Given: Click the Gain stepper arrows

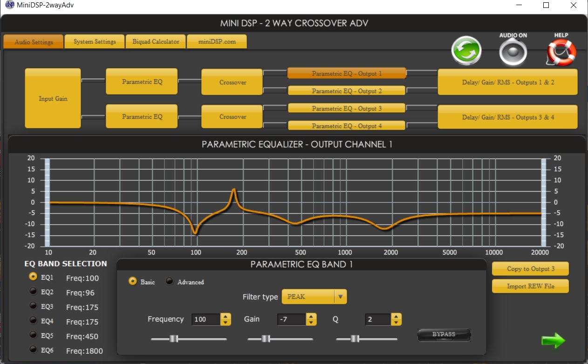Looking at the screenshot, I should click(x=311, y=319).
